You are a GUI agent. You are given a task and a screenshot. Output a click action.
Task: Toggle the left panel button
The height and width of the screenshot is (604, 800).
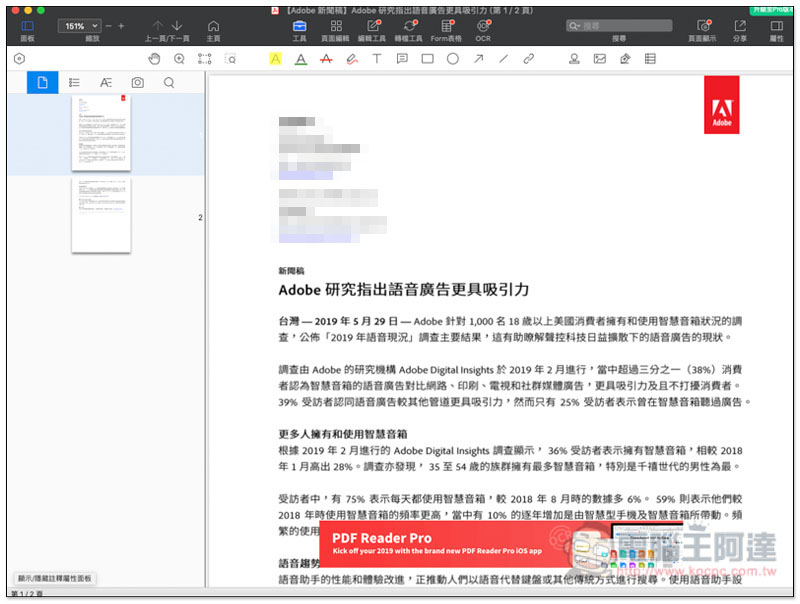27,29
